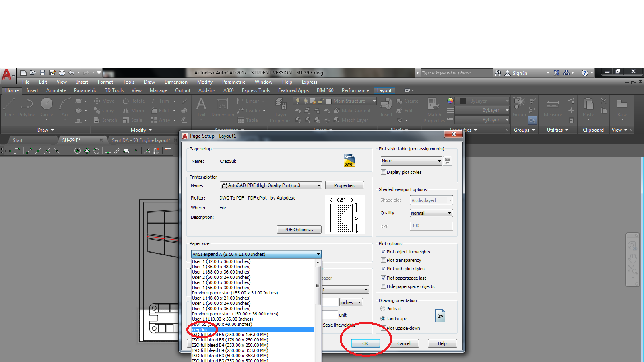The width and height of the screenshot is (644, 362).
Task: Open plot style table None dropdown
Action: [x=411, y=161]
